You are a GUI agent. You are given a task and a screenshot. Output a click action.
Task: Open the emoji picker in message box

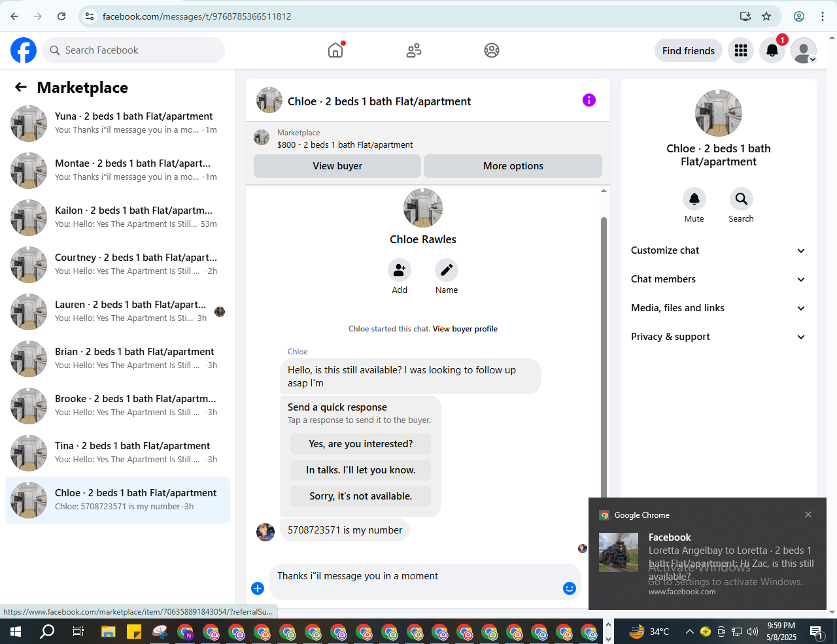tap(570, 588)
